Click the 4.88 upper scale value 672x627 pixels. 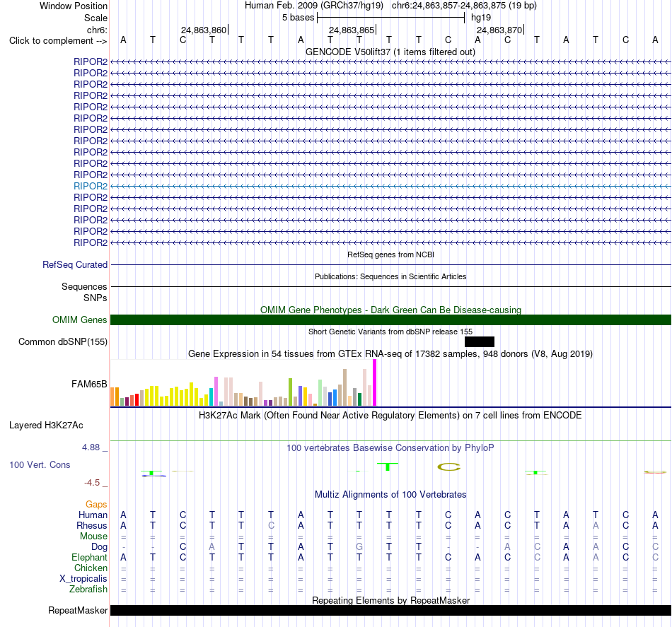pos(91,447)
